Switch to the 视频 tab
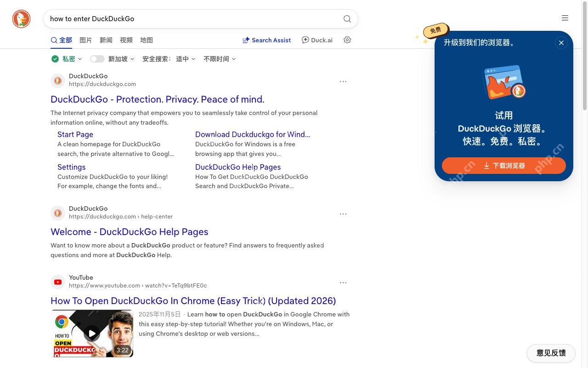The width and height of the screenshot is (588, 368). point(126,40)
